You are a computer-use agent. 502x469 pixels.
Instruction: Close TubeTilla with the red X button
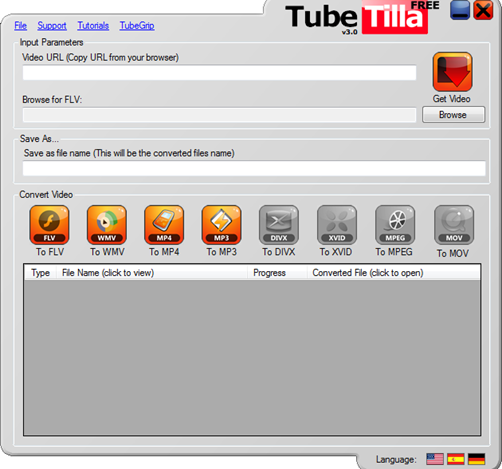(x=483, y=10)
